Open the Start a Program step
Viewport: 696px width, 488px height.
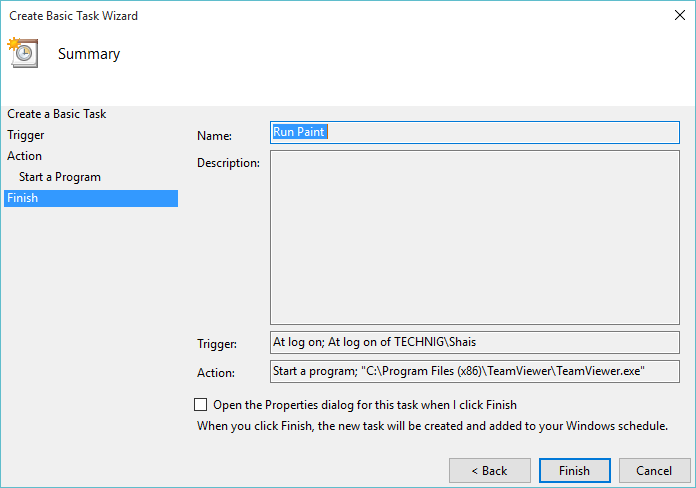pyautogui.click(x=60, y=177)
